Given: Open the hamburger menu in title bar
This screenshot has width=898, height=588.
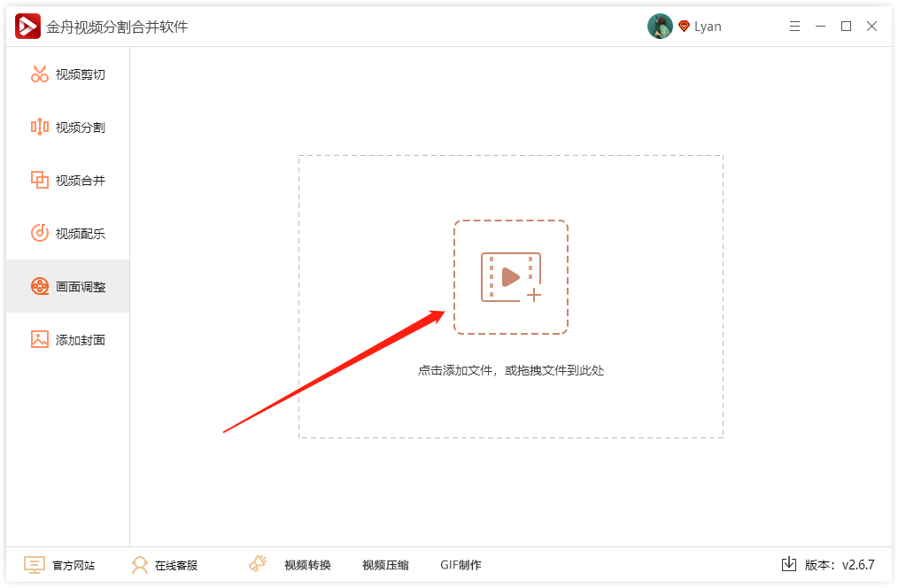Looking at the screenshot, I should (794, 27).
